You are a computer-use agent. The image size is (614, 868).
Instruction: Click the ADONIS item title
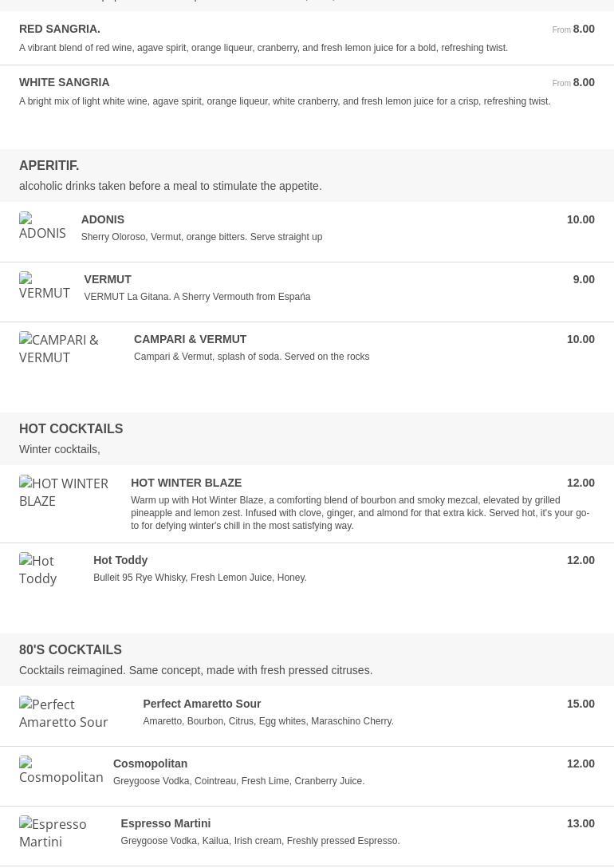103,219
